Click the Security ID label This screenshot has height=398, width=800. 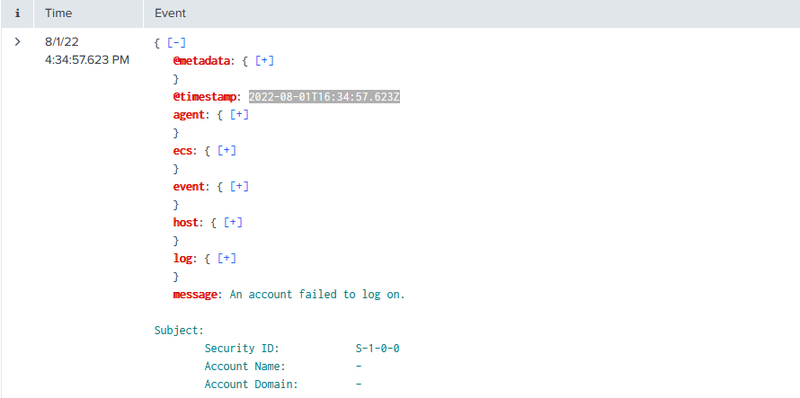242,348
